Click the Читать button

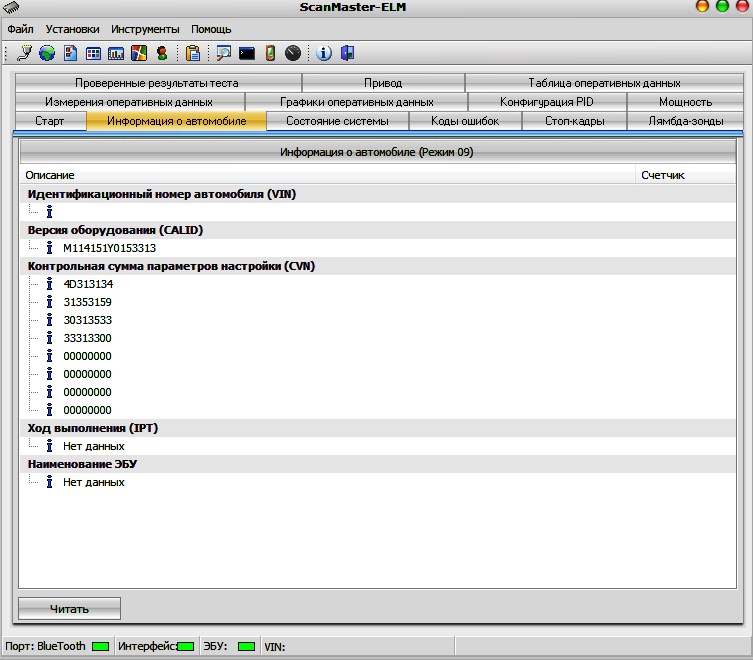(69, 609)
